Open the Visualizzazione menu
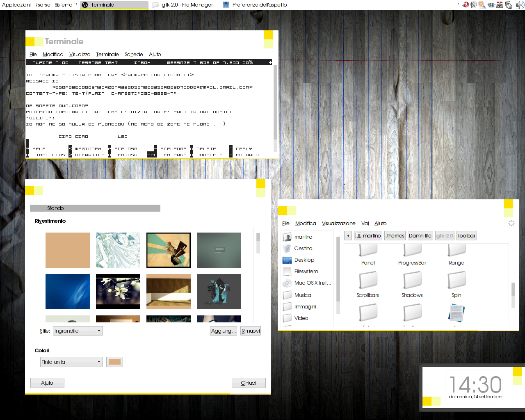 pos(338,223)
